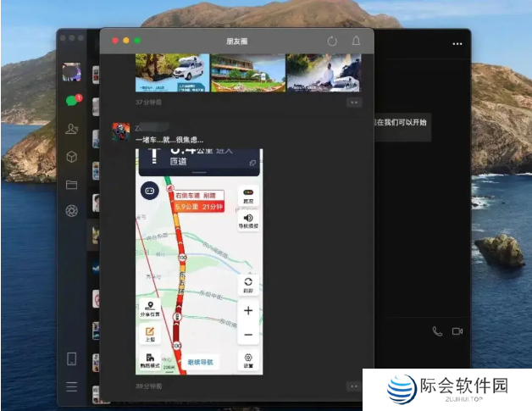Click the phone device icon in sidebar

[x=72, y=358]
